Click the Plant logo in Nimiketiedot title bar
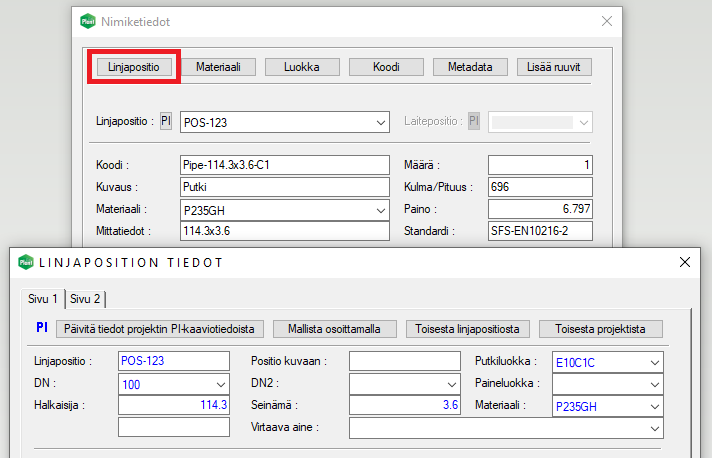The height and width of the screenshot is (458, 712). point(87,20)
